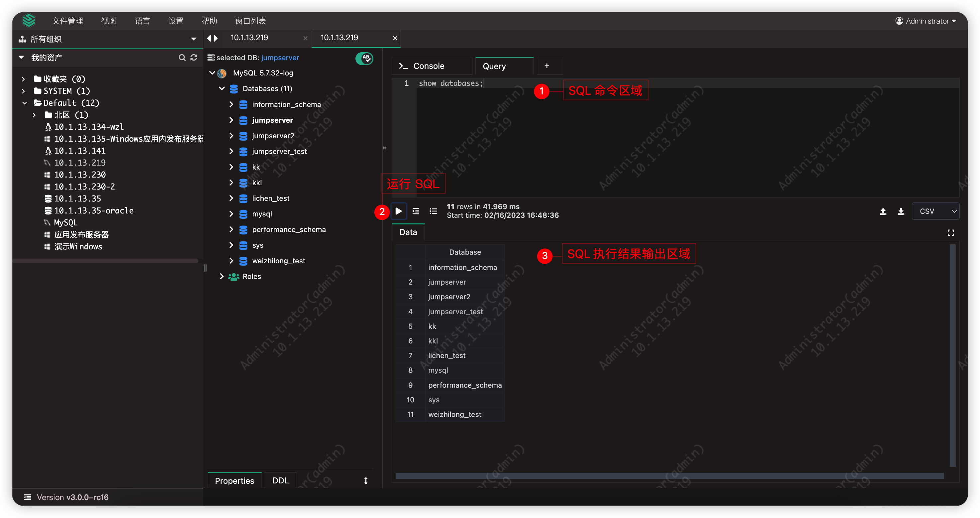Viewport: 980px width, 518px height.
Task: Expand the SYSTEM folder
Action: click(x=24, y=91)
